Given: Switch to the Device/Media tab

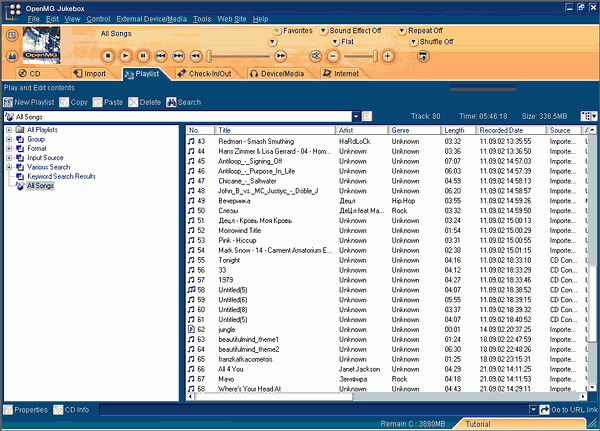Looking at the screenshot, I should 278,73.
